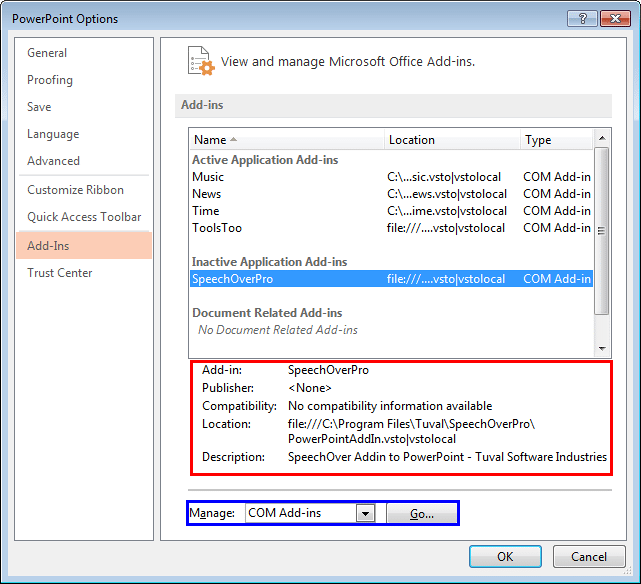Click Active Application Add-ins group heading
Viewport: 641px width, 584px height.
[x=265, y=160]
